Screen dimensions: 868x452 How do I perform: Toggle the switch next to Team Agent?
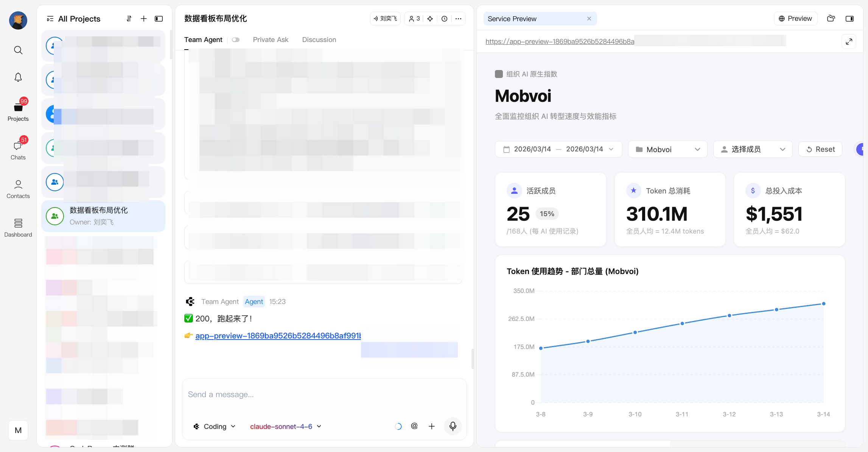[x=236, y=40]
